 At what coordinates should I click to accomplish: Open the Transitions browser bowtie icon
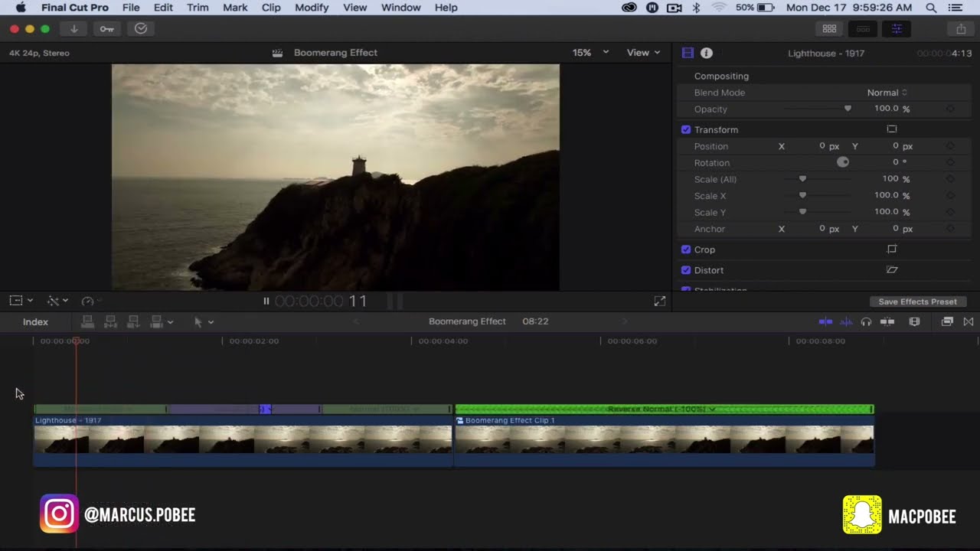click(x=969, y=321)
